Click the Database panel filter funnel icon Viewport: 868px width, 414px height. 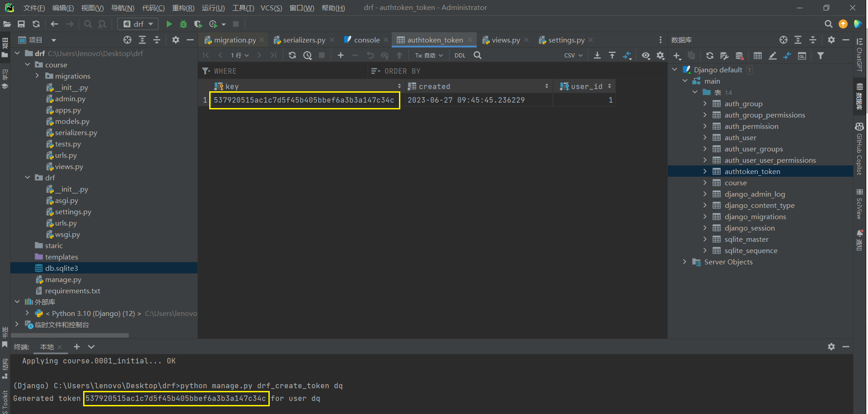pos(821,56)
